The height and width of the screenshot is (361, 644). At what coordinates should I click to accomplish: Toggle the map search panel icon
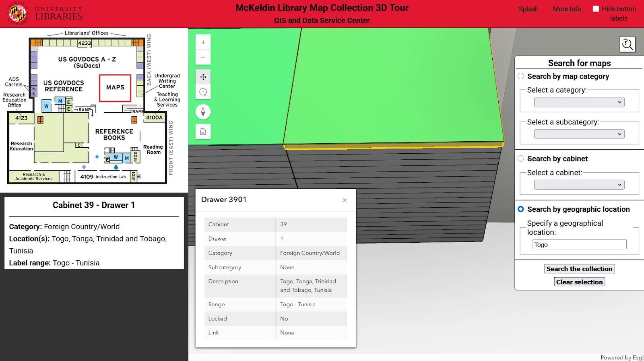pos(627,44)
